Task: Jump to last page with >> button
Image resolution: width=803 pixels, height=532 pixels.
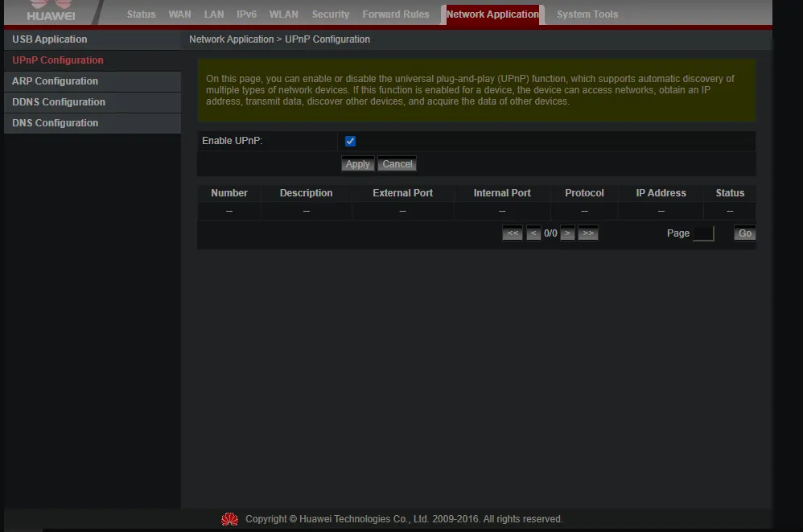Action: pos(588,233)
